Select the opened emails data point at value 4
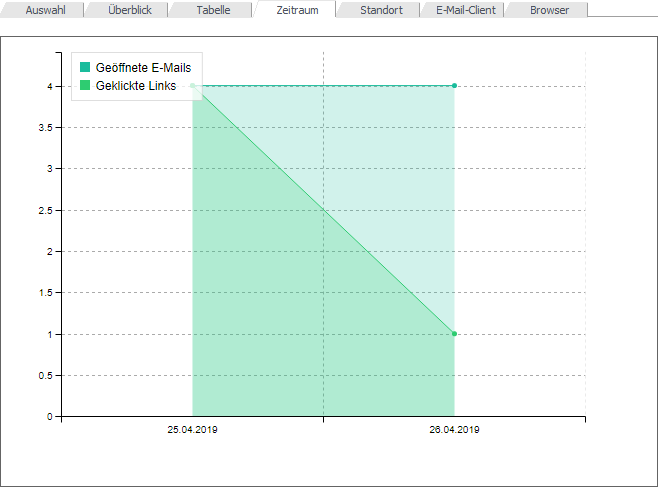 pyautogui.click(x=454, y=86)
